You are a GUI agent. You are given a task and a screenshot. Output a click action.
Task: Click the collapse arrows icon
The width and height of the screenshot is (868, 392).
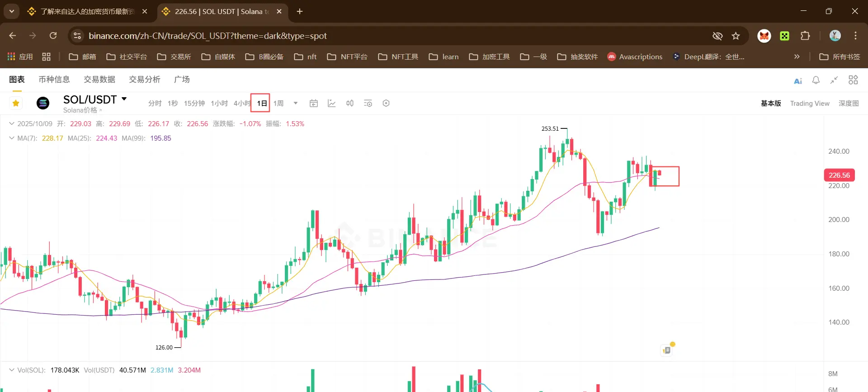click(834, 80)
